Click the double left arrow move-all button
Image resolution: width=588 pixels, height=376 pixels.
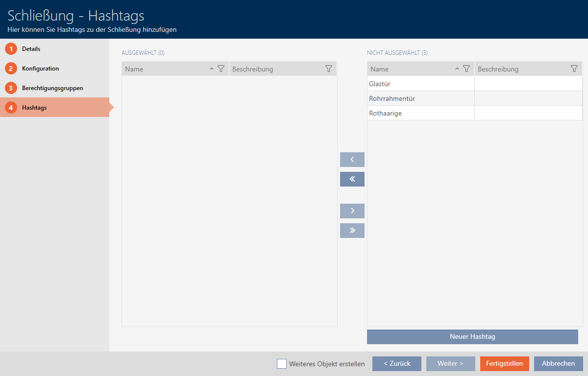pos(352,179)
